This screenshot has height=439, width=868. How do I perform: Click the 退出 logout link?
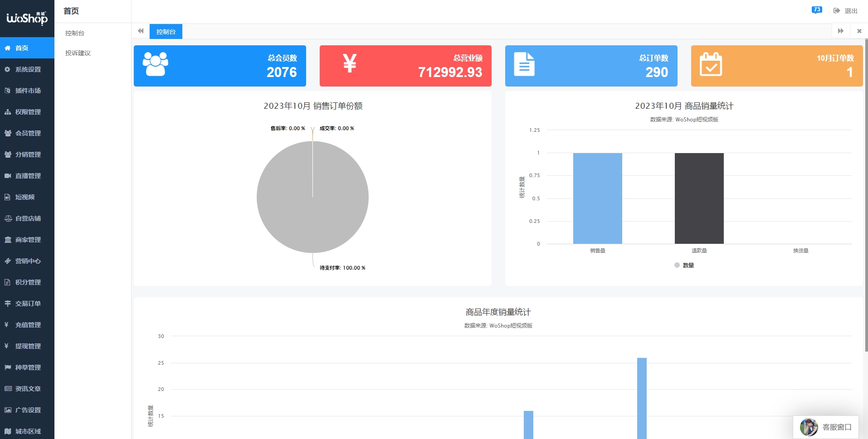click(846, 11)
